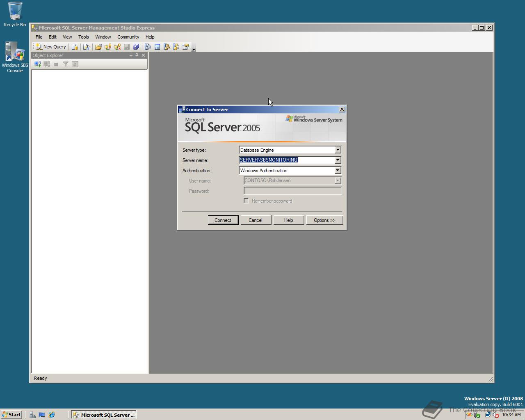This screenshot has height=420, width=525.
Task: Open Properties Window toolbar icon
Action: click(x=185, y=47)
